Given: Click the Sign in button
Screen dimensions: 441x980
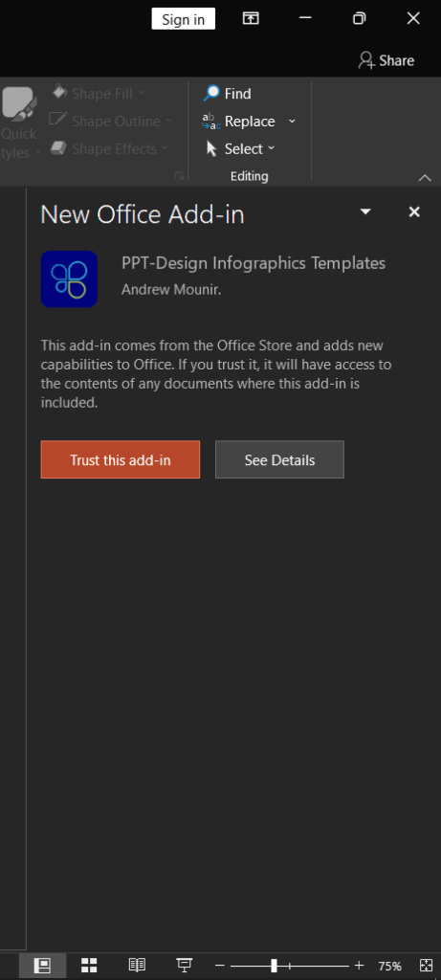Looking at the screenshot, I should click(183, 19).
